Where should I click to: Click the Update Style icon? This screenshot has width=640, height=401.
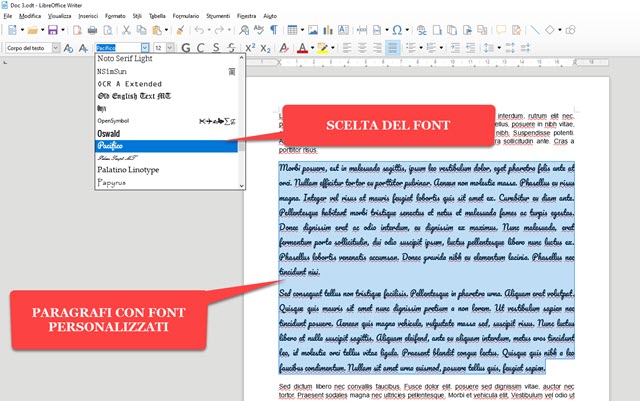(x=68, y=48)
